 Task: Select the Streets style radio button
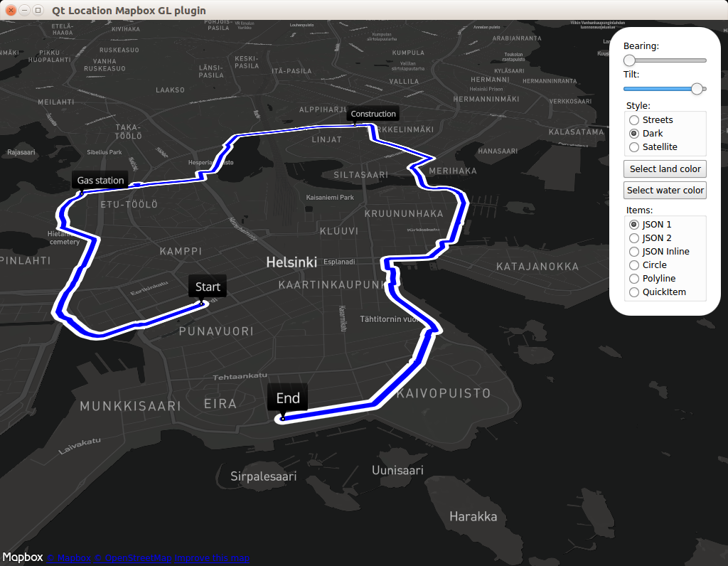coord(634,119)
